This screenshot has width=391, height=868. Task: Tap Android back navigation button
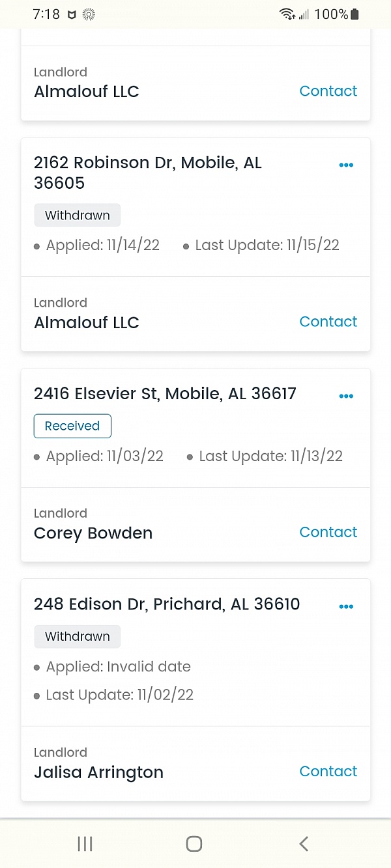pos(303,844)
